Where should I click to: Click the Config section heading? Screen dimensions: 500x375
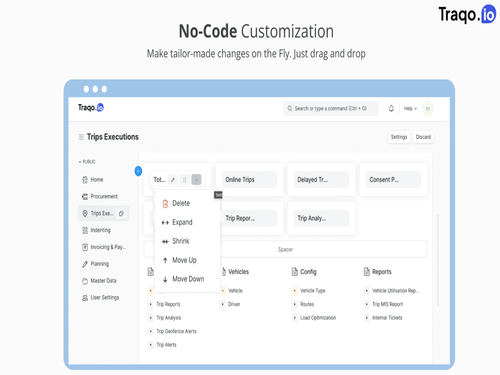[308, 272]
